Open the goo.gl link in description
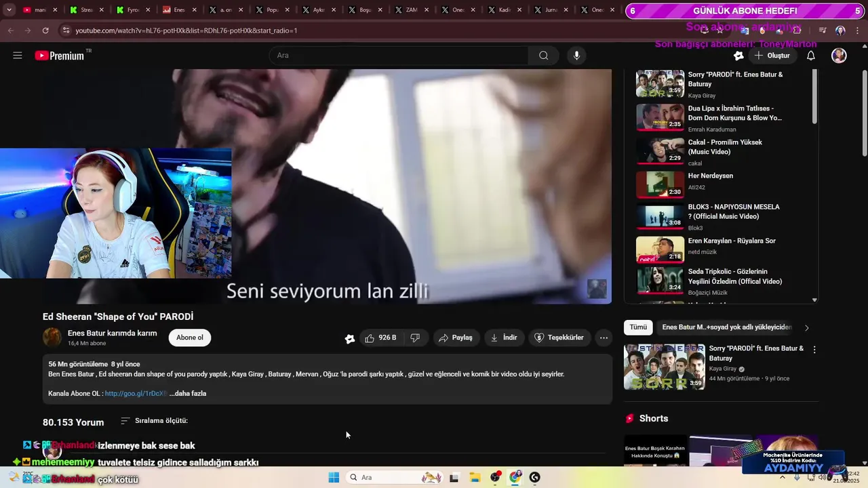Viewport: 868px width, 488px height. pyautogui.click(x=135, y=394)
